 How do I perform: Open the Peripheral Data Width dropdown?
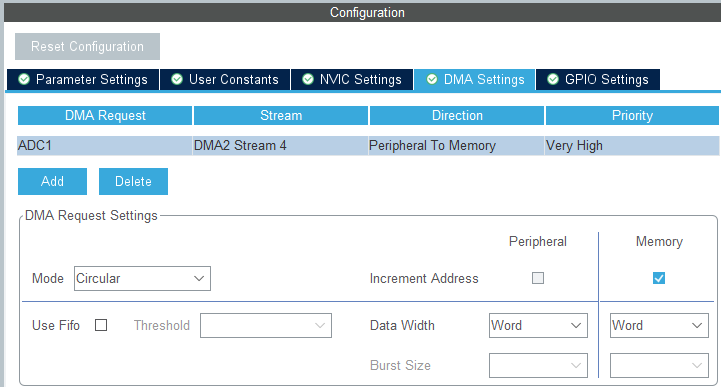click(x=538, y=325)
